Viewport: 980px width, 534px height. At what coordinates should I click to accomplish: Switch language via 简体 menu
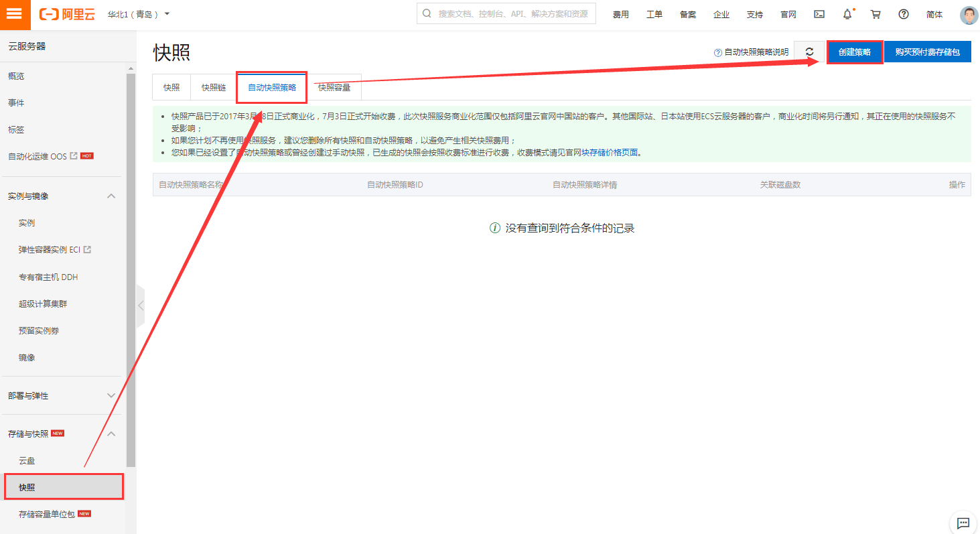pos(934,15)
